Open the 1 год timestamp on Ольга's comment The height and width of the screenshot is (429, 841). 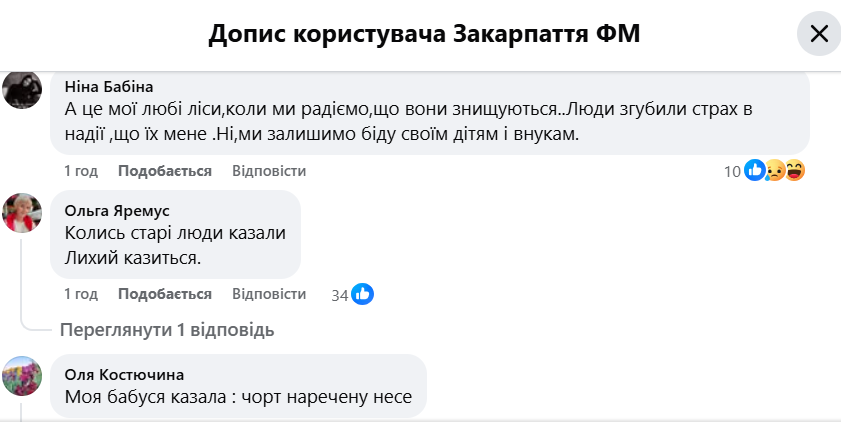point(81,294)
